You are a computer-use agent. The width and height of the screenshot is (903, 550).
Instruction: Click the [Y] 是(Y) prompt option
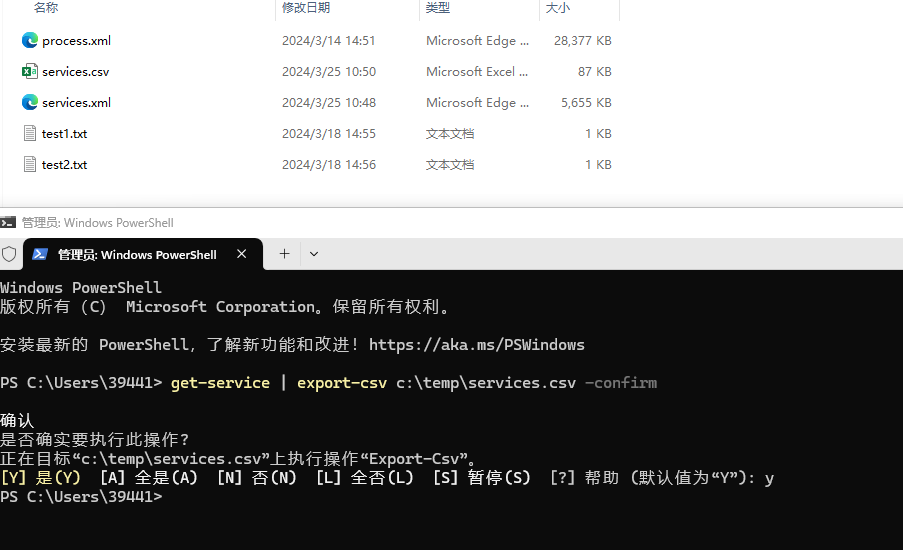41,477
